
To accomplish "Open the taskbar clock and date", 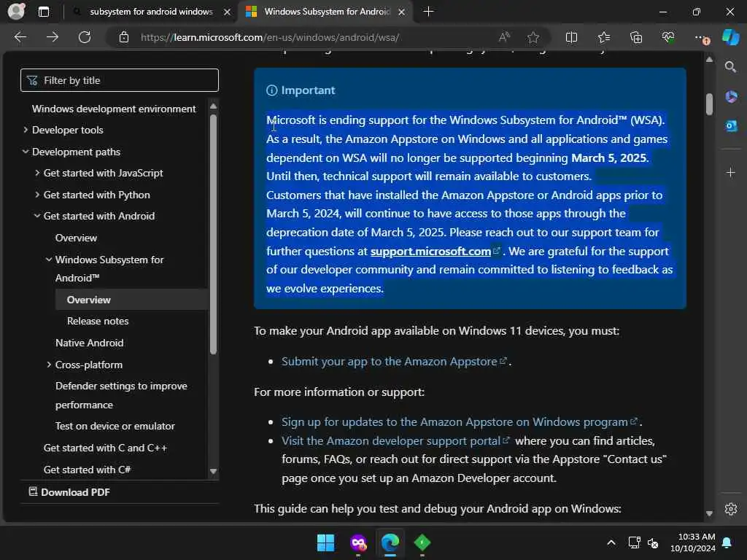I will click(x=693, y=542).
